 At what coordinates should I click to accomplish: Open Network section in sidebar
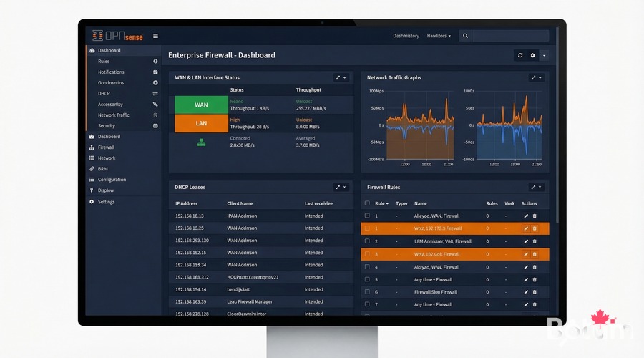pos(107,158)
